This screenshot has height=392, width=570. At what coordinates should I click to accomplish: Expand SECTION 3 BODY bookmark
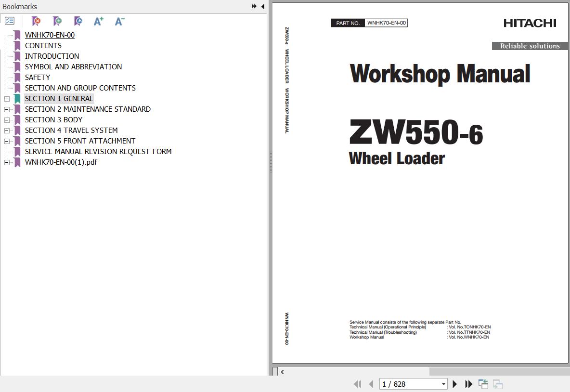(x=7, y=120)
